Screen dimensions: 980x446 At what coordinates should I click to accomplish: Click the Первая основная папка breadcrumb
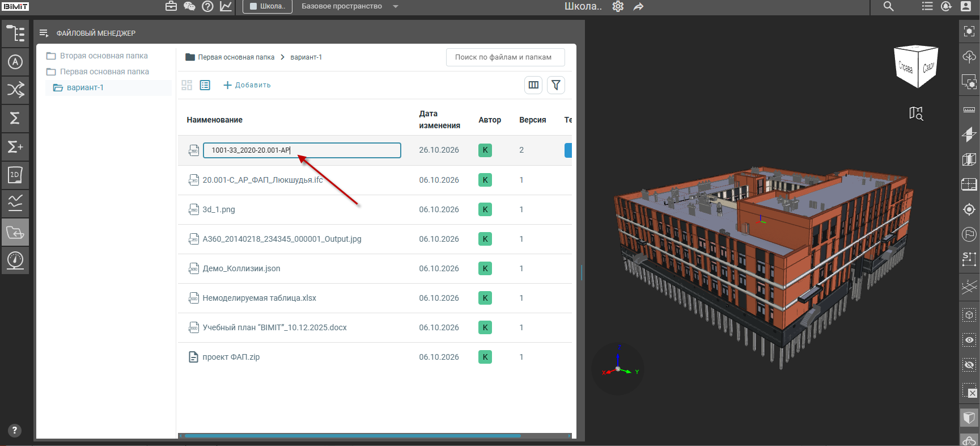pos(236,57)
